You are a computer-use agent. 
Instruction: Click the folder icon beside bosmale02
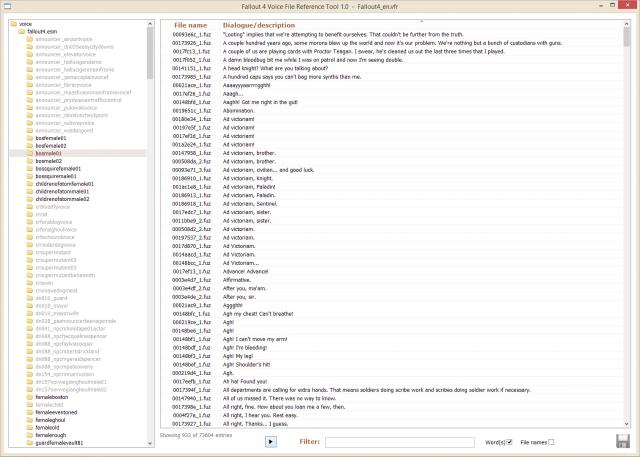pyautogui.click(x=29, y=161)
